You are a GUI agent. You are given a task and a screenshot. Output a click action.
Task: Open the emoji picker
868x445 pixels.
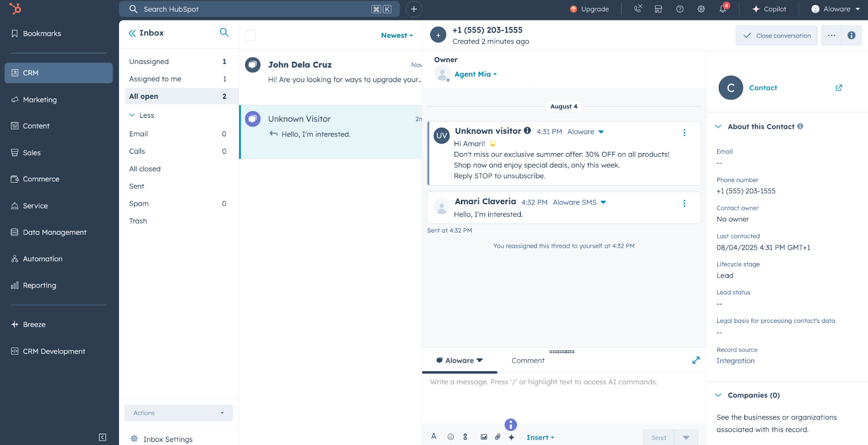pos(451,437)
